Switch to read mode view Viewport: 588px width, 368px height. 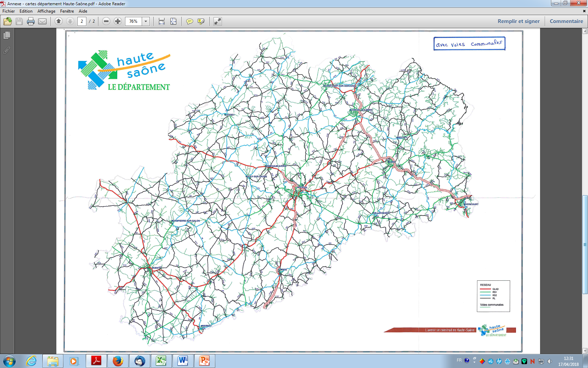[217, 21]
